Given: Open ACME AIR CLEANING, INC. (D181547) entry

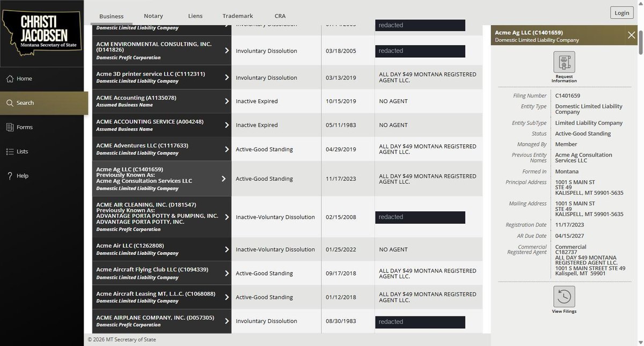Looking at the screenshot, I should (x=146, y=205).
